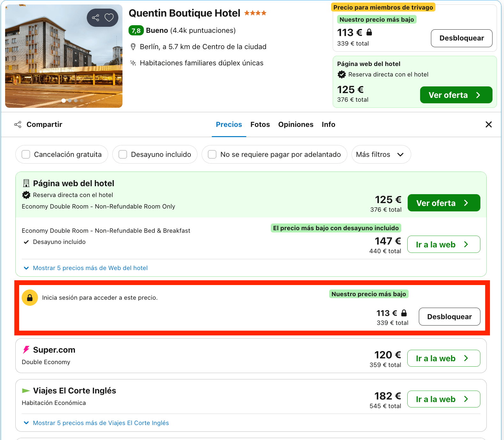Screen dimensions: 504x440
Task: Click the Super.com provider name
Action: pos(54,350)
